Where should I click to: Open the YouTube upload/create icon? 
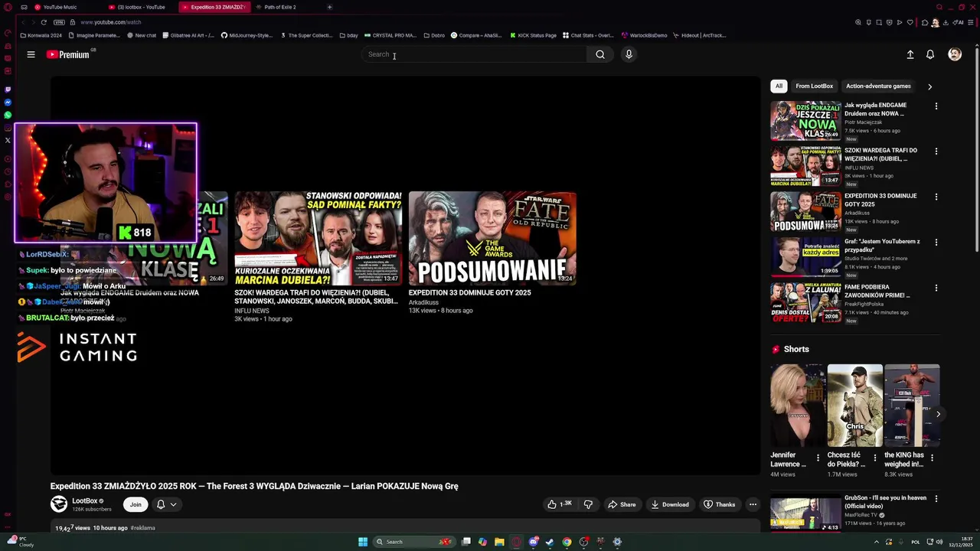tap(910, 54)
